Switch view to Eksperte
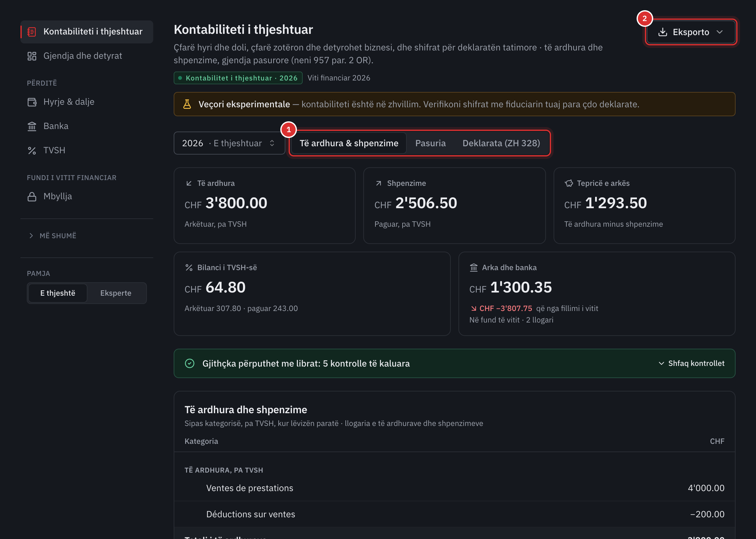The height and width of the screenshot is (539, 756). click(116, 293)
